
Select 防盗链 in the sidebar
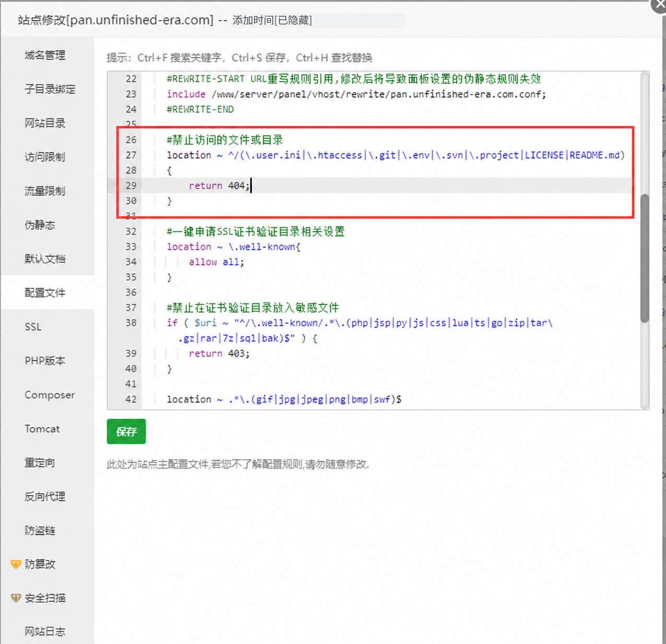click(x=40, y=530)
